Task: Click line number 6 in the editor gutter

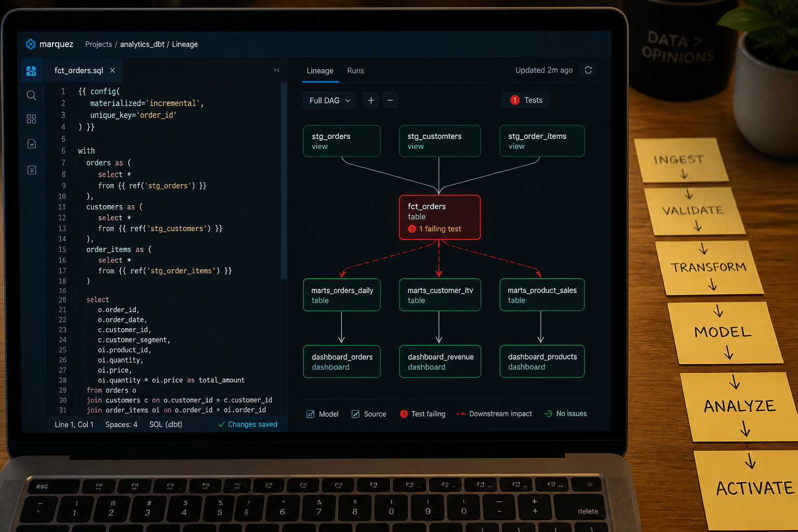Action: (63, 151)
